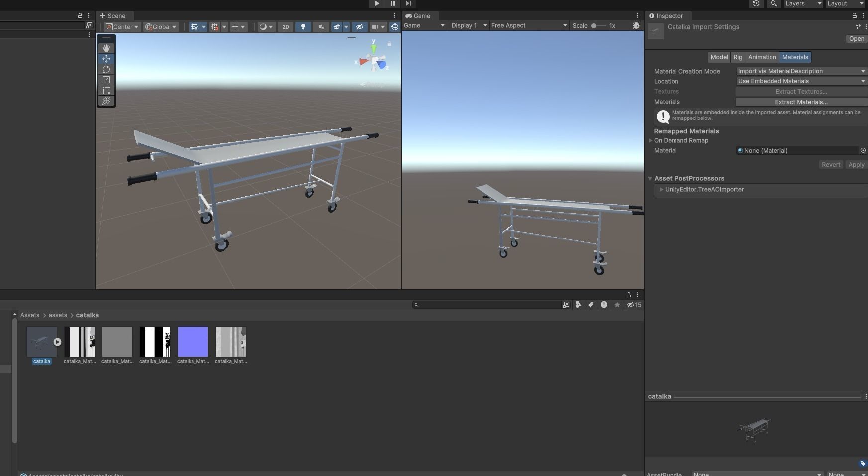868x476 pixels.
Task: Click the Revert button
Action: click(831, 165)
